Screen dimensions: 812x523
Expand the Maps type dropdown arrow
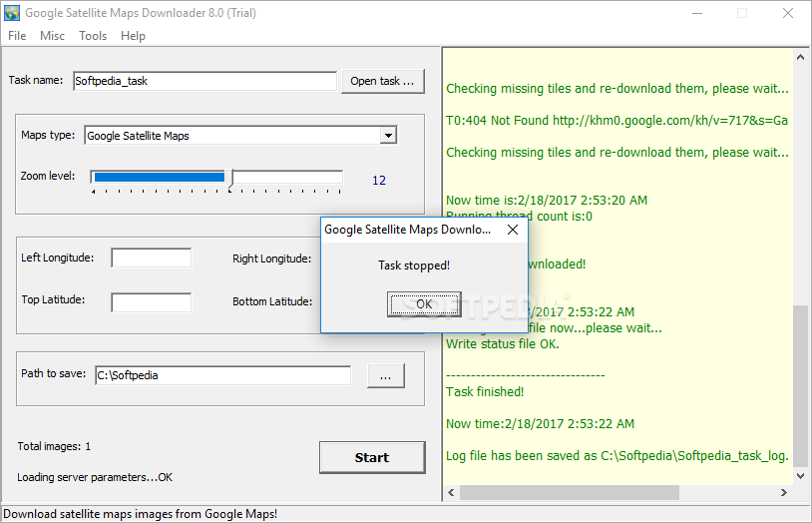(x=388, y=136)
